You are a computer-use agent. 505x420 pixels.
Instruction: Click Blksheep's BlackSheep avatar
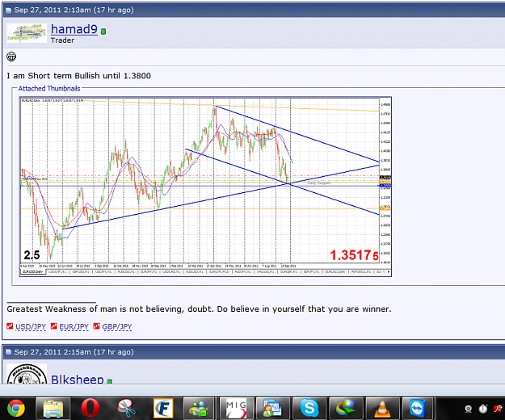27,374
